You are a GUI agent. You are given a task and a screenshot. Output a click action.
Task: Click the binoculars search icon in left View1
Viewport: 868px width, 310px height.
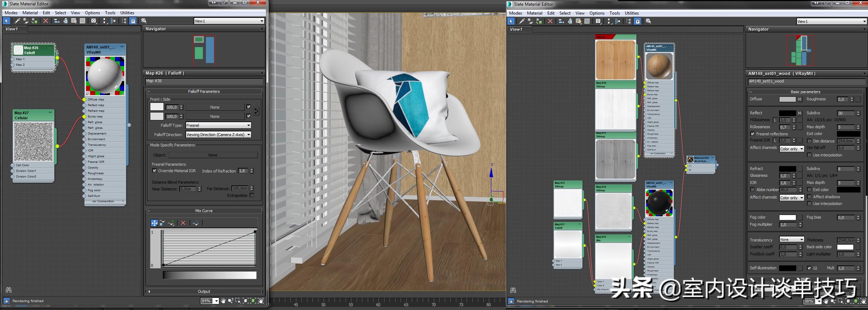9,290
